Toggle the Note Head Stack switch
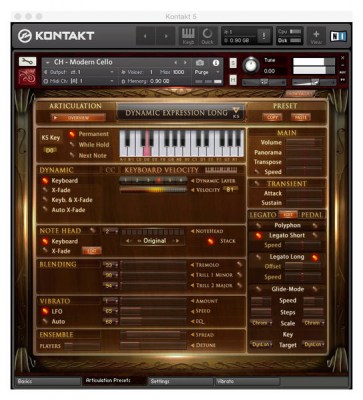 tap(211, 241)
